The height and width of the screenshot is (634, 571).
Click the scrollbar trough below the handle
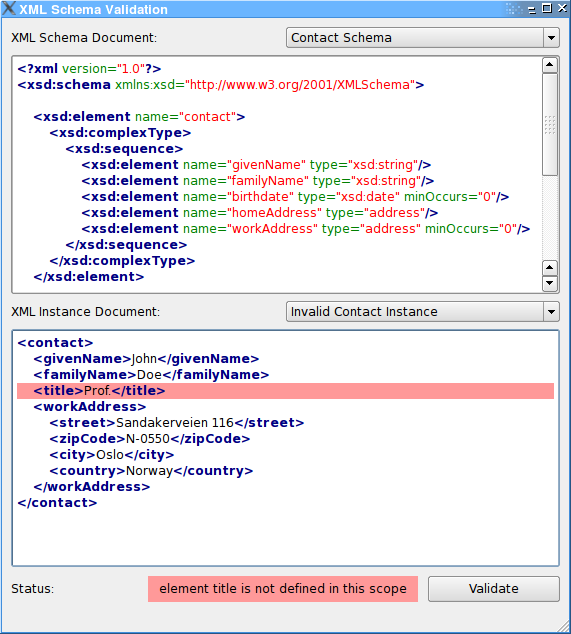[x=550, y=218]
